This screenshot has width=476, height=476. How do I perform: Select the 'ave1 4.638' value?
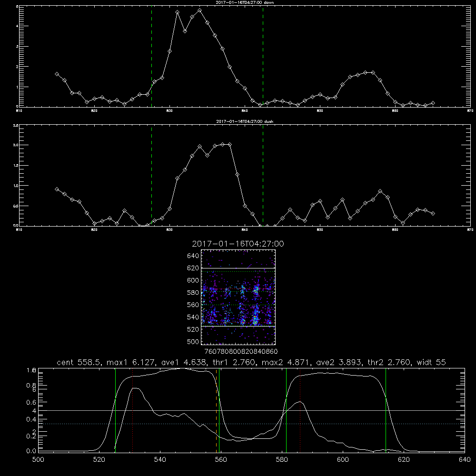click(184, 362)
